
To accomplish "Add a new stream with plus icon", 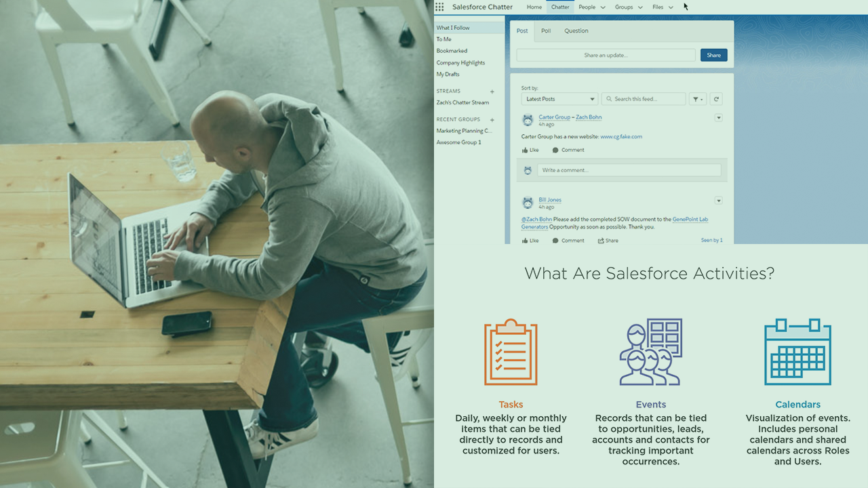I will [x=492, y=91].
